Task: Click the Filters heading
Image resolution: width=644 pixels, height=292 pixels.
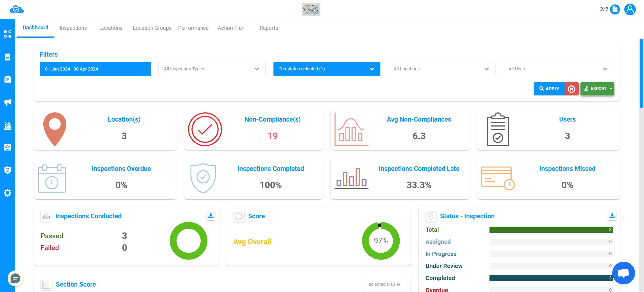Action: click(x=49, y=54)
